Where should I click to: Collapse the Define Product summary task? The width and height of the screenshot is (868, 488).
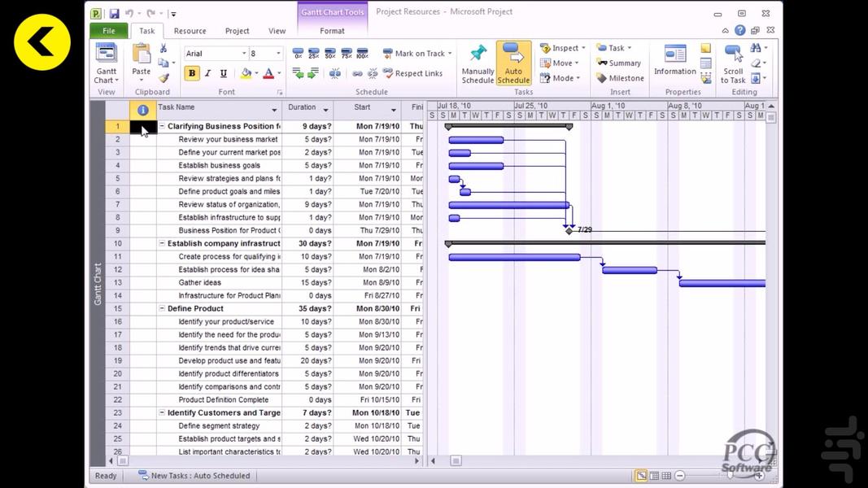click(x=162, y=309)
